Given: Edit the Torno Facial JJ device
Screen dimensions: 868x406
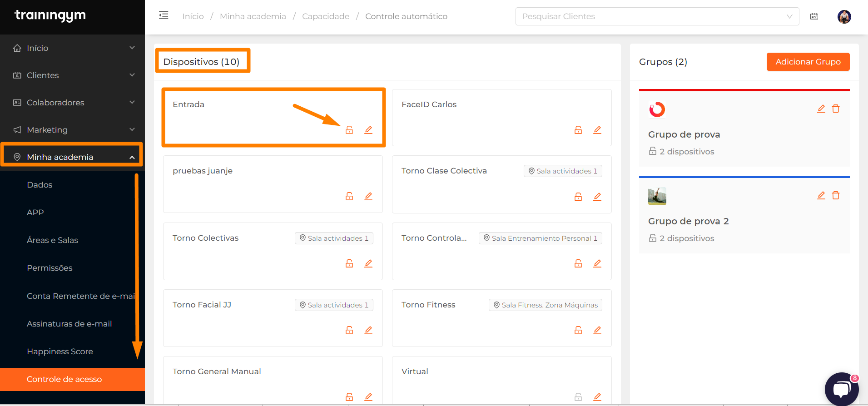Looking at the screenshot, I should (x=368, y=330).
